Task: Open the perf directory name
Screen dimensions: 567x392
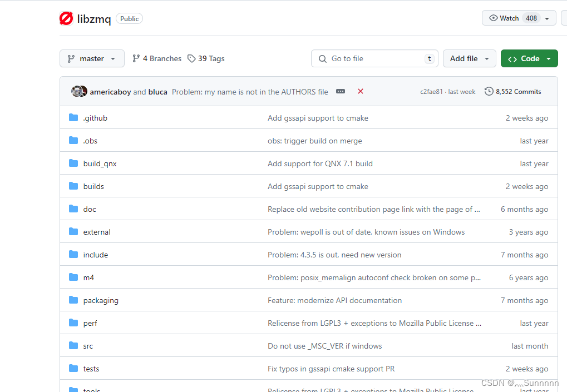Action: point(90,324)
